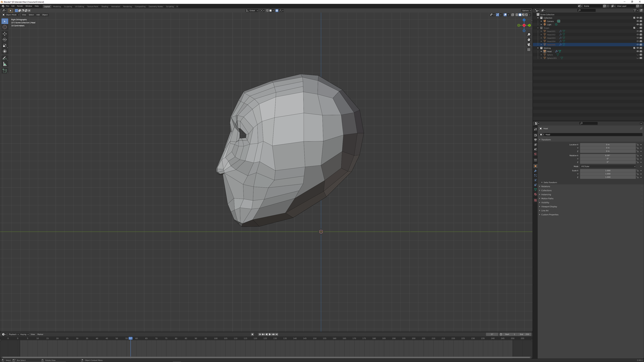The image size is (644, 362).
Task: Switch to the UV Editing workspace tab
Action: click(x=79, y=7)
